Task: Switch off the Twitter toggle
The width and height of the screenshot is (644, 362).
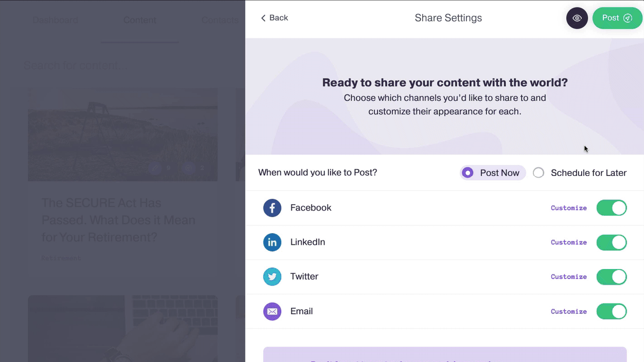Action: click(611, 277)
